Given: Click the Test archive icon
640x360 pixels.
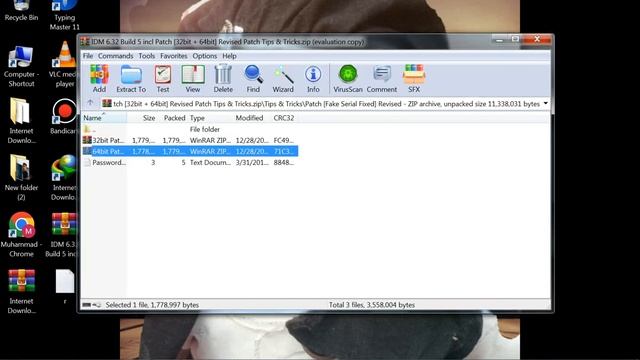Looking at the screenshot, I should coord(163,78).
